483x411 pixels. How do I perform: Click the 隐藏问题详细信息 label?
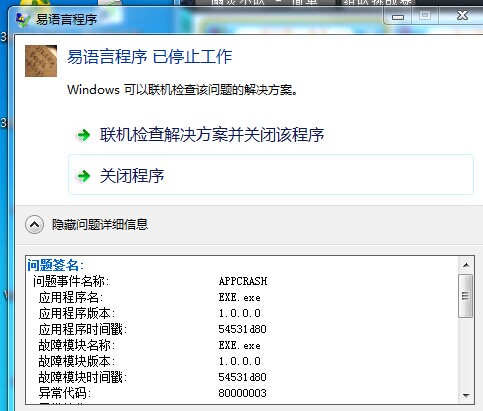100,224
